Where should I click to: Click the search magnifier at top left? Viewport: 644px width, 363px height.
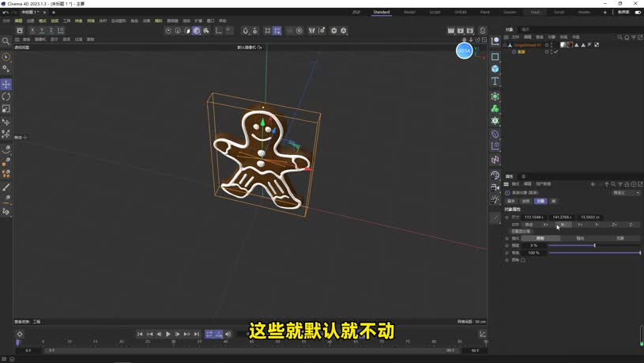pos(6,41)
